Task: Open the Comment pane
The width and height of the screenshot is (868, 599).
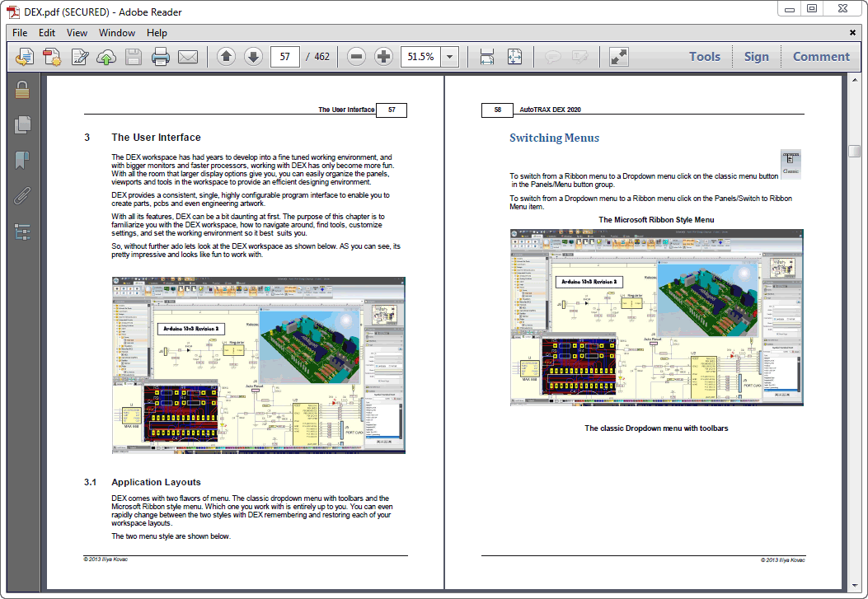Action: coord(820,57)
